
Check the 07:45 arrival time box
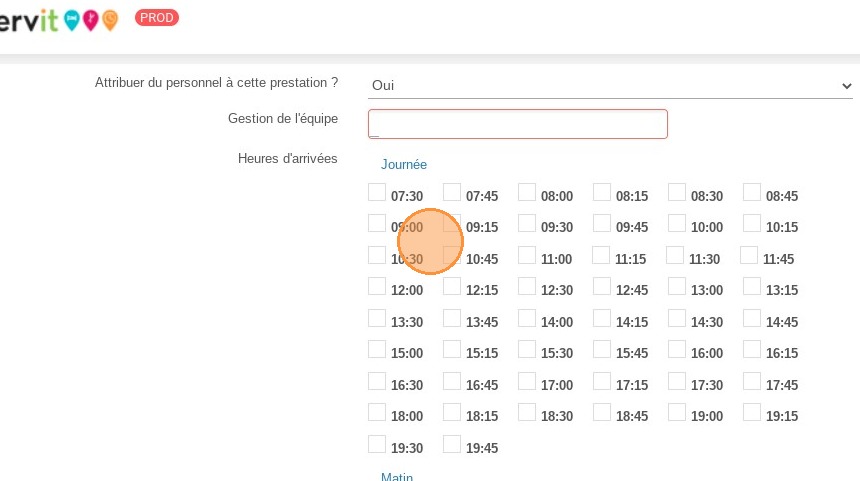pyautogui.click(x=452, y=193)
